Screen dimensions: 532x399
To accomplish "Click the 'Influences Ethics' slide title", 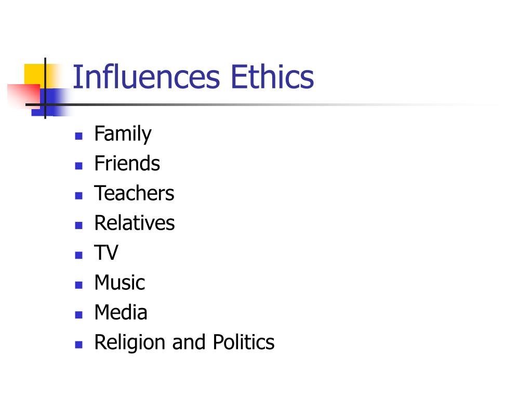I will pos(193,77).
